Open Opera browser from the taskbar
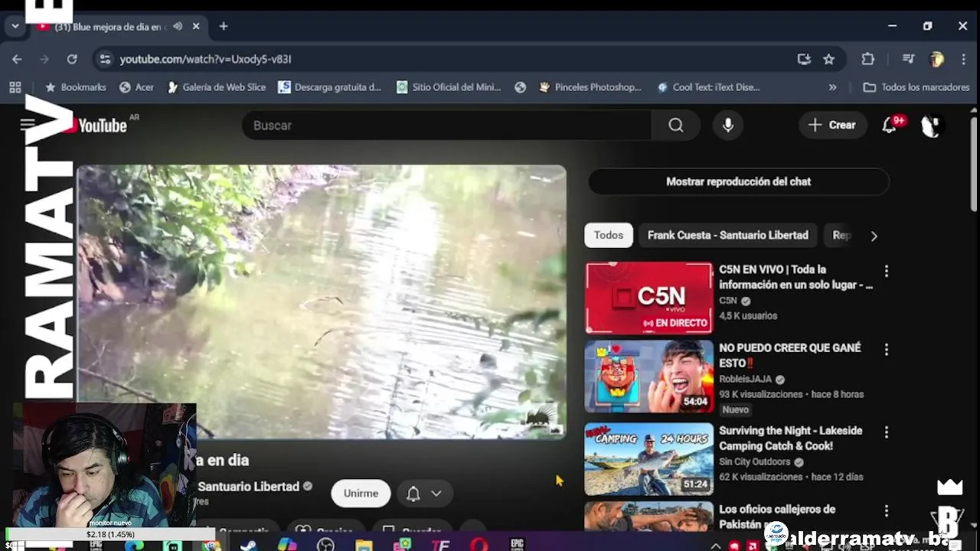Image resolution: width=980 pixels, height=551 pixels. coord(479,545)
